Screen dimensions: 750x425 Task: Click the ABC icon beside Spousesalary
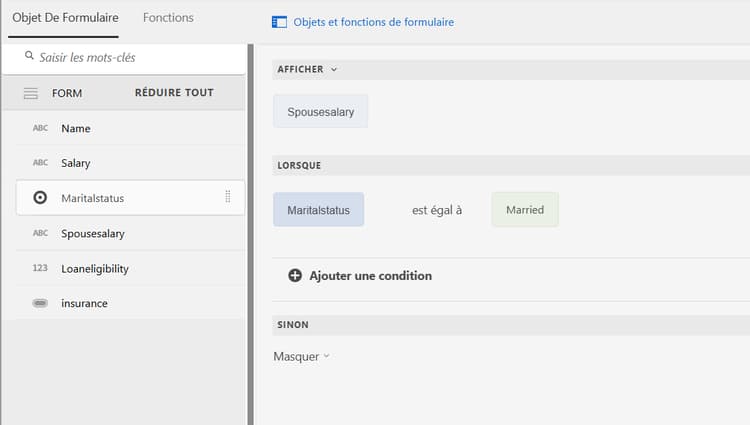pyautogui.click(x=40, y=233)
